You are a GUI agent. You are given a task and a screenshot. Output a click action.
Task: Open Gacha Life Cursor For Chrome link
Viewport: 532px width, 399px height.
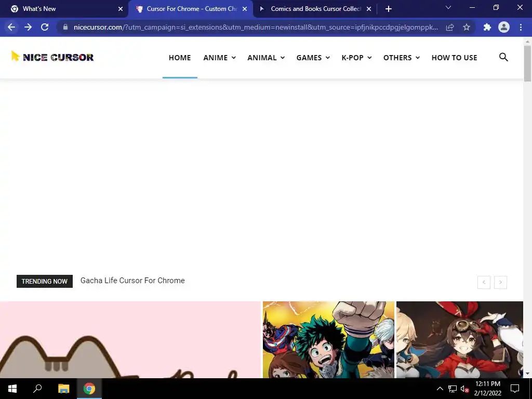(x=132, y=281)
